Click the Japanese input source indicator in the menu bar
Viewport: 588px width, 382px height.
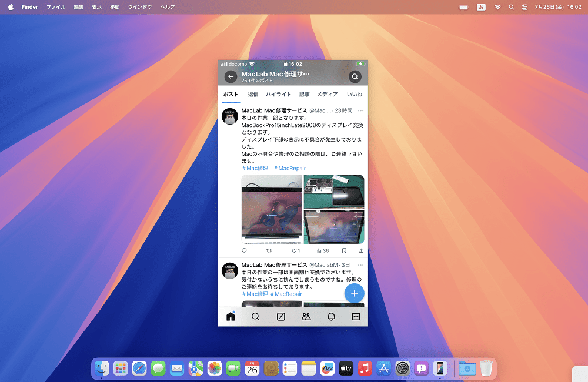[481, 6]
